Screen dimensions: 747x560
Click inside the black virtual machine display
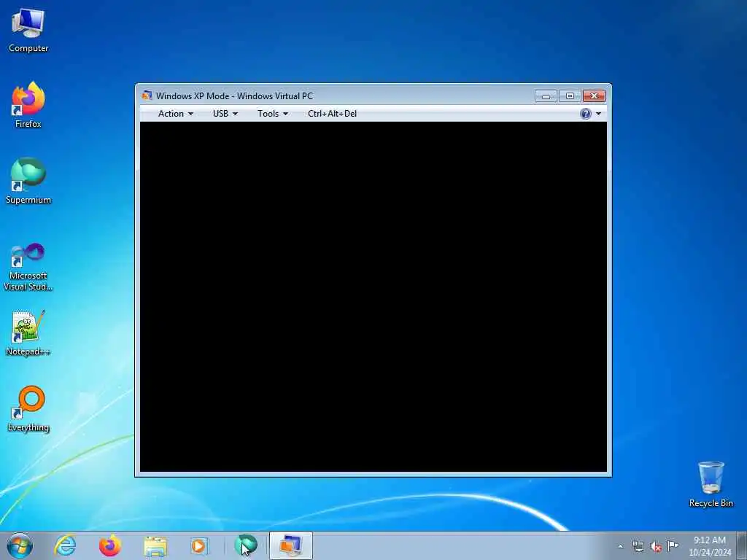(373, 297)
